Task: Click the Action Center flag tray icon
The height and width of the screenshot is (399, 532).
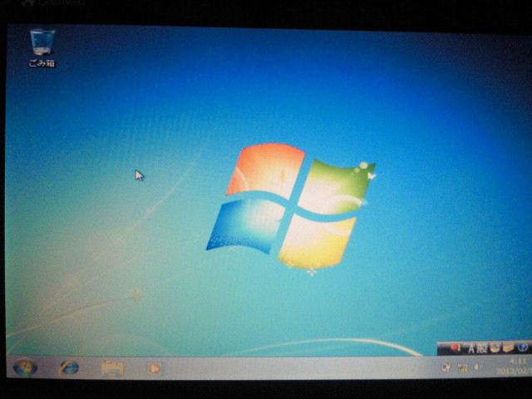Action: 446,367
